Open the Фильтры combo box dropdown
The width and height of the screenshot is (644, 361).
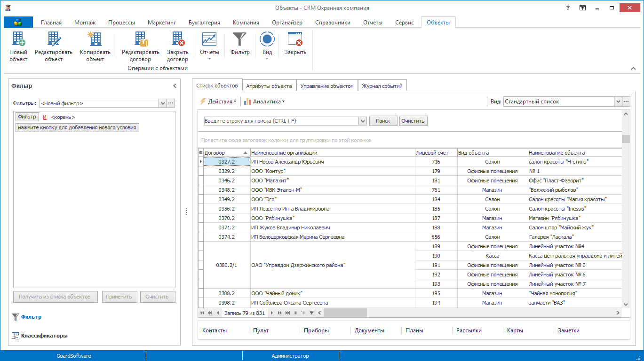[x=163, y=103]
